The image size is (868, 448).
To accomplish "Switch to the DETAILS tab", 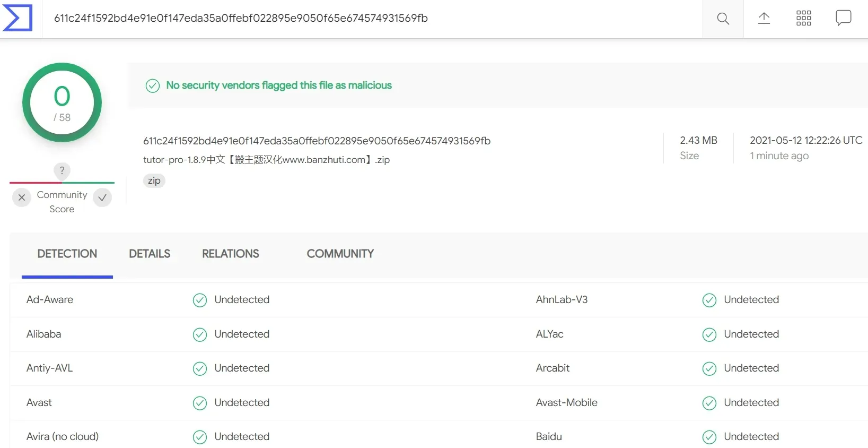I will (x=150, y=254).
